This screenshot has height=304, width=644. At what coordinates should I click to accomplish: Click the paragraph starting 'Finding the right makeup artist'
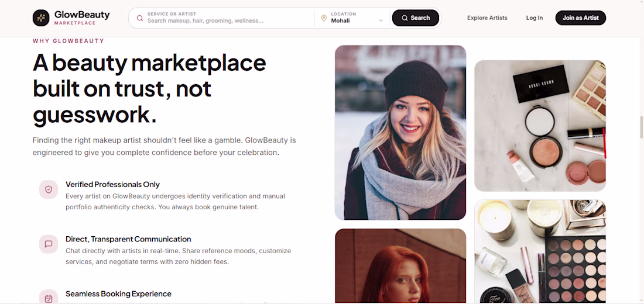point(165,147)
